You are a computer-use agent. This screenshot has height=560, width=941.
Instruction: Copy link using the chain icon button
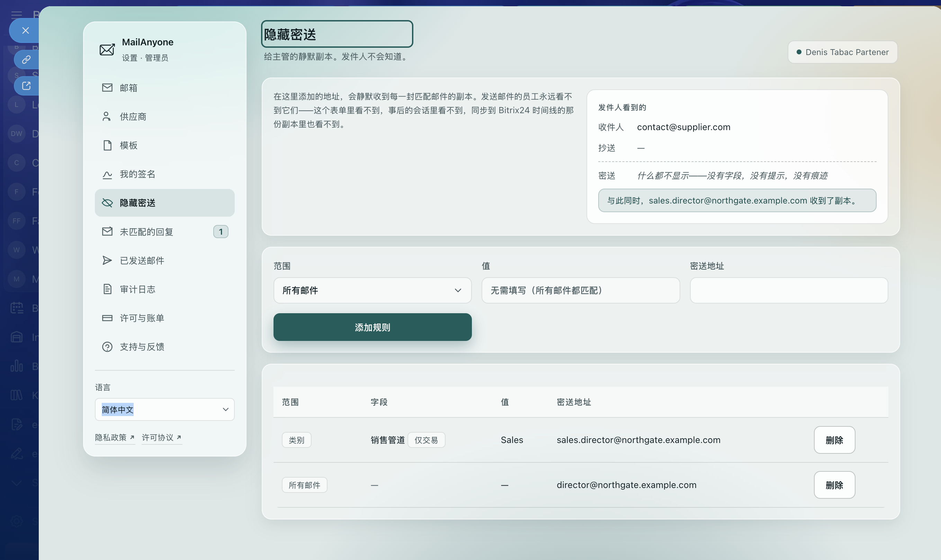[x=26, y=60]
